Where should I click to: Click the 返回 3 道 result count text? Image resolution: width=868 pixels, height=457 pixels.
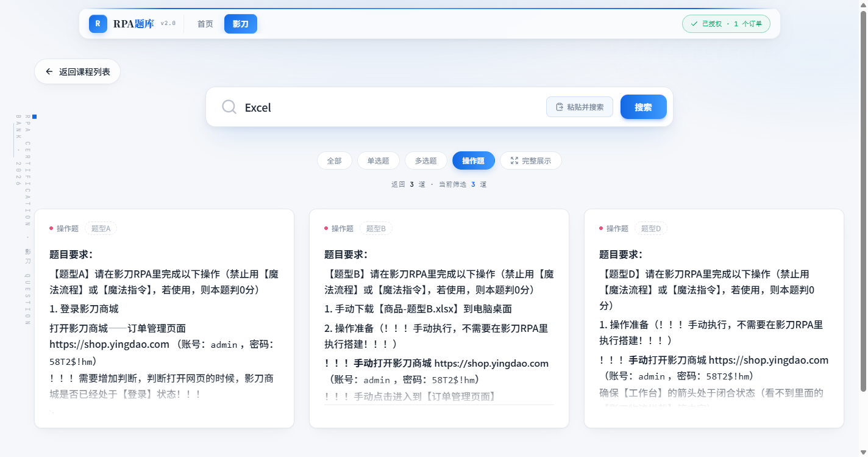click(408, 184)
